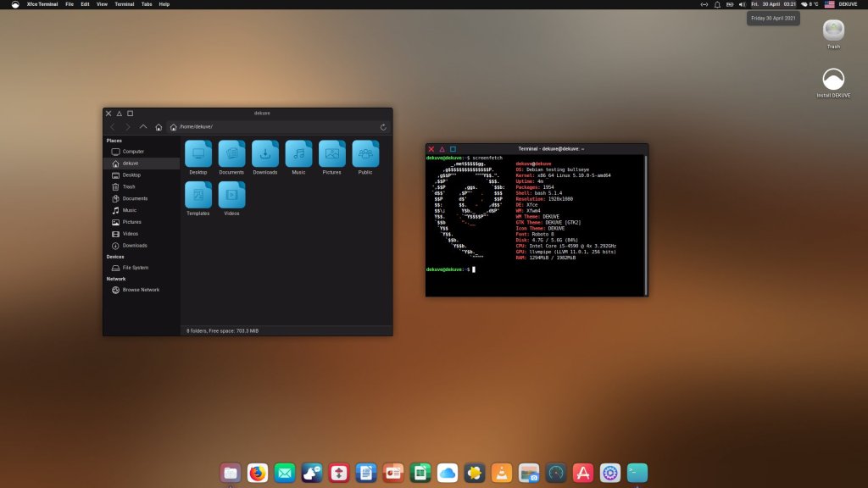Open the Terminal menu in menu bar
The width and height of the screenshot is (868, 488).
pos(124,4)
